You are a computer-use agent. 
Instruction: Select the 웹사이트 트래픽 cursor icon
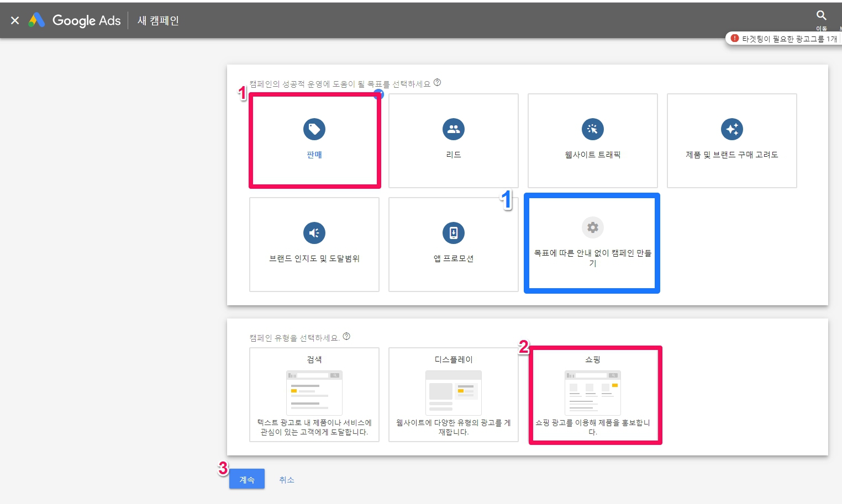point(593,129)
